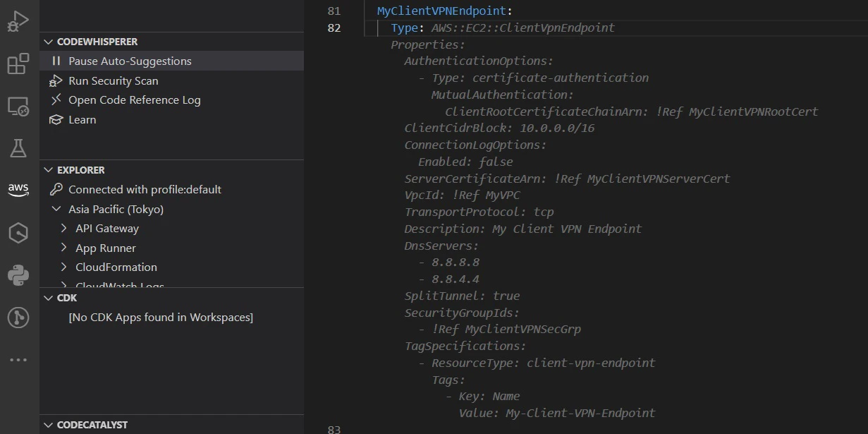The height and width of the screenshot is (434, 868).
Task: Collapse the CODEWHISPERER section
Action: click(x=49, y=42)
